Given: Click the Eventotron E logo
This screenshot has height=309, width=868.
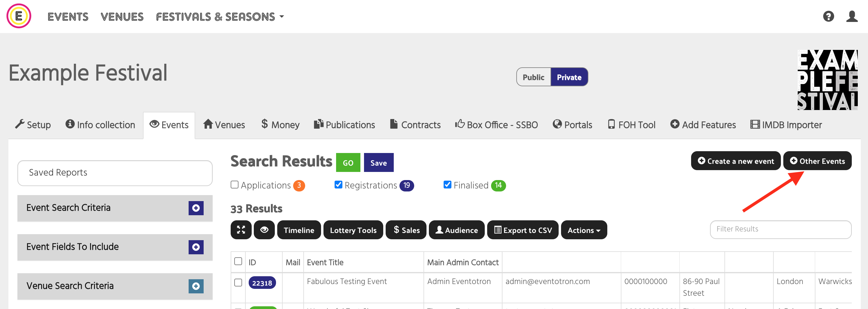Looking at the screenshot, I should coord(19,16).
